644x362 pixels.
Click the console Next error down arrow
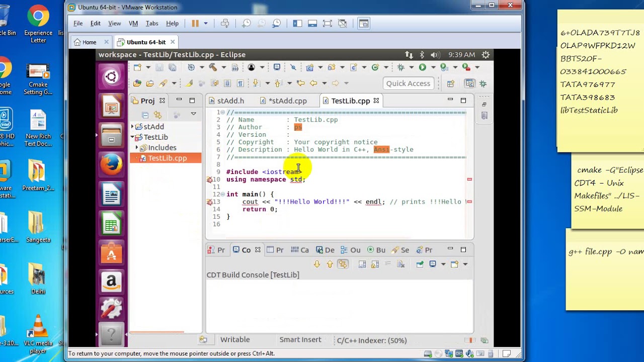316,264
